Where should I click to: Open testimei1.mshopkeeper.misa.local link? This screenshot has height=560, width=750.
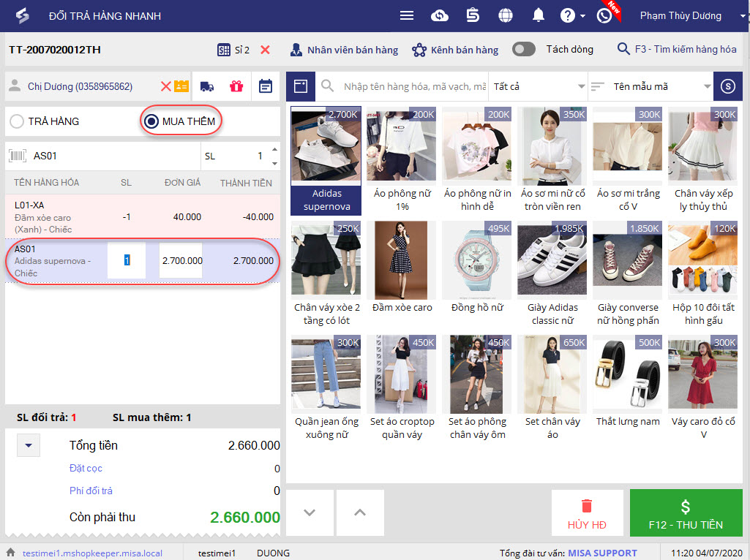coord(92,553)
